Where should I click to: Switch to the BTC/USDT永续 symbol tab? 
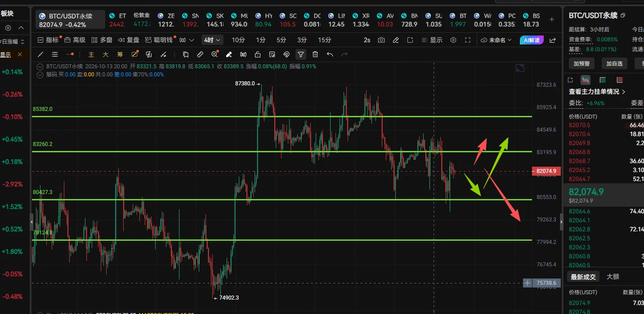pos(71,20)
